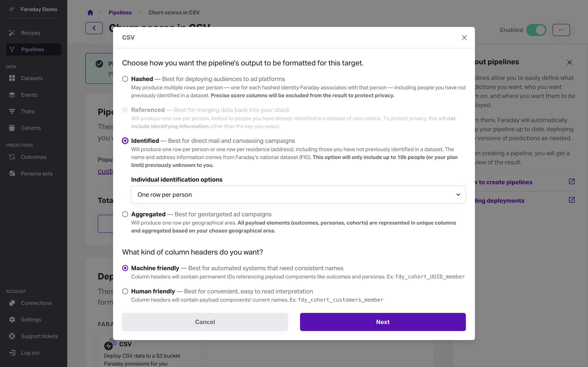Click the Log out sidebar icon
This screenshot has width=588, height=367.
click(12, 353)
